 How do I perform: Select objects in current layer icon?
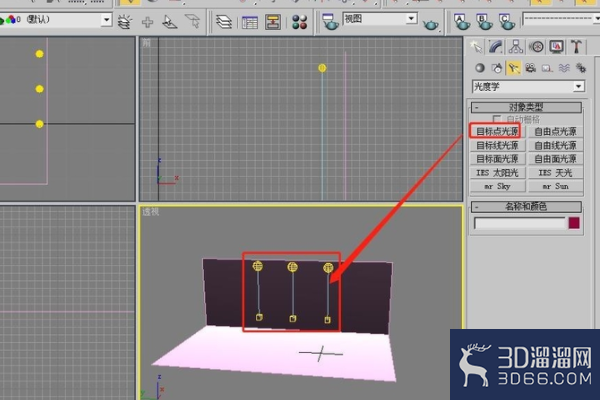coord(170,22)
